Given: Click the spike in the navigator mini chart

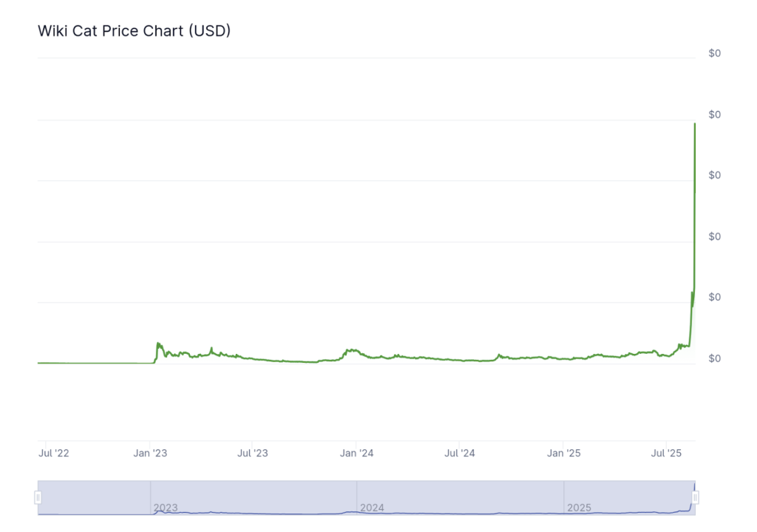Looking at the screenshot, I should [694, 487].
